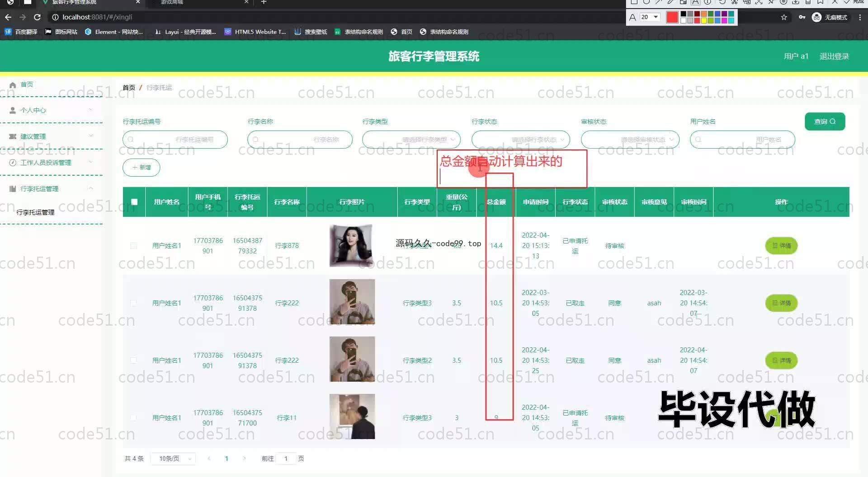Click the 首页 breadcrumb link
Viewport: 868px width, 477px height.
[x=129, y=88]
